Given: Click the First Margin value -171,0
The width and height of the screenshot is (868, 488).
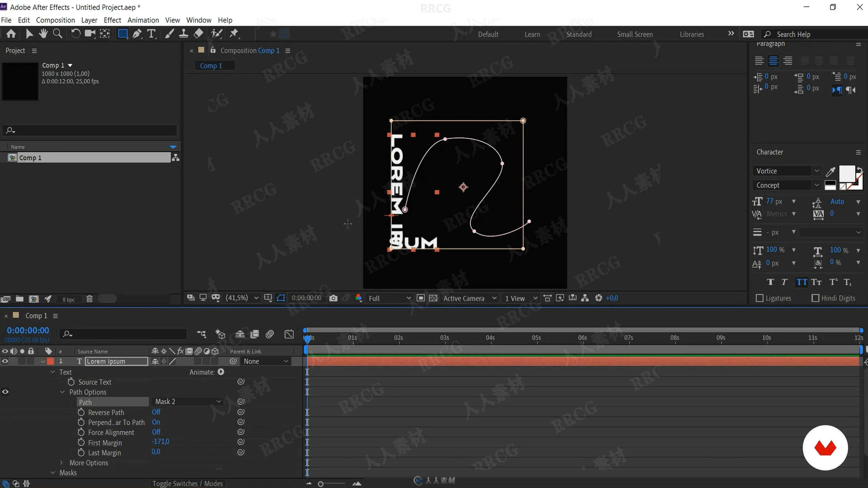Looking at the screenshot, I should click(x=160, y=441).
